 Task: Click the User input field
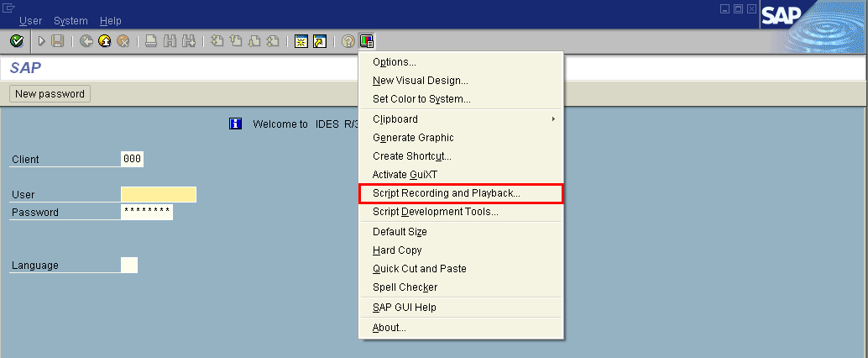159,195
